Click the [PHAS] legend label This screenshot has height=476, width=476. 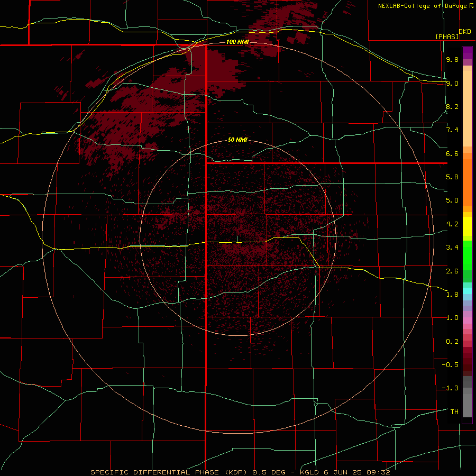pyautogui.click(x=447, y=37)
